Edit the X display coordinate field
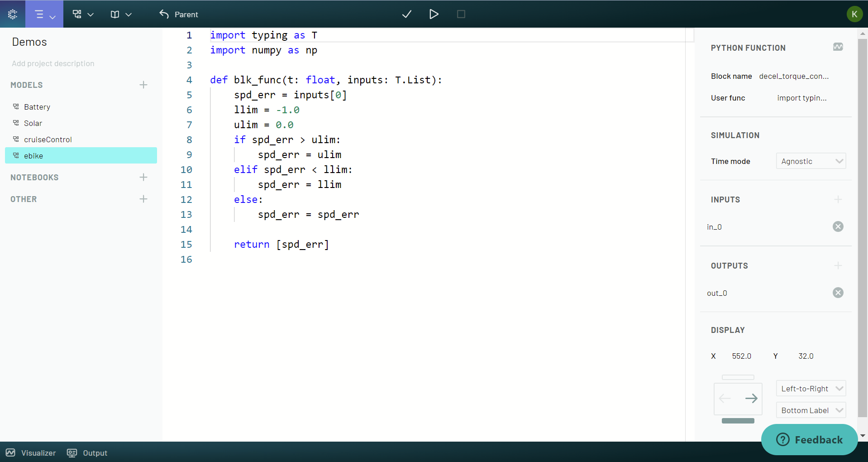868x462 pixels. point(741,356)
